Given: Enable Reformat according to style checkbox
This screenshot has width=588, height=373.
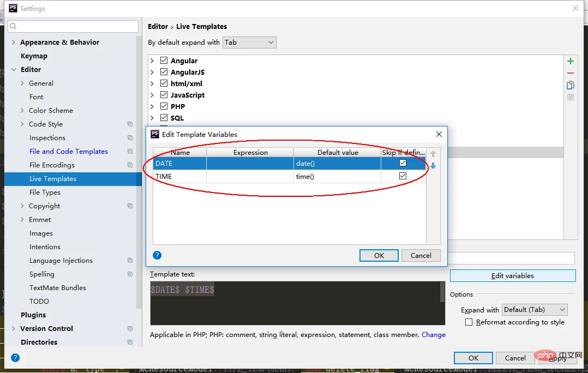Looking at the screenshot, I should (469, 322).
